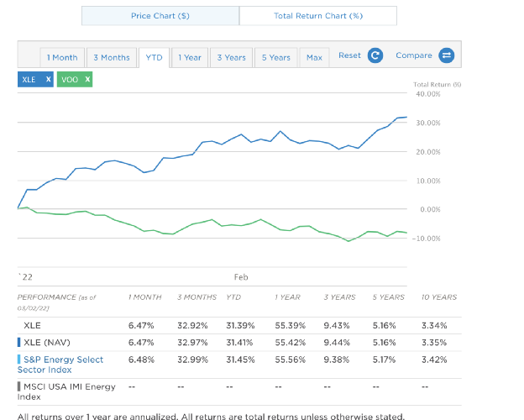
Task: Choose the 3 Years range
Action: click(x=231, y=57)
